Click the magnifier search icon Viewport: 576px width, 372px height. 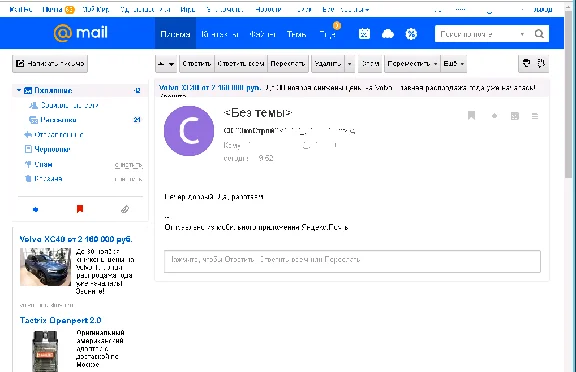tap(539, 34)
